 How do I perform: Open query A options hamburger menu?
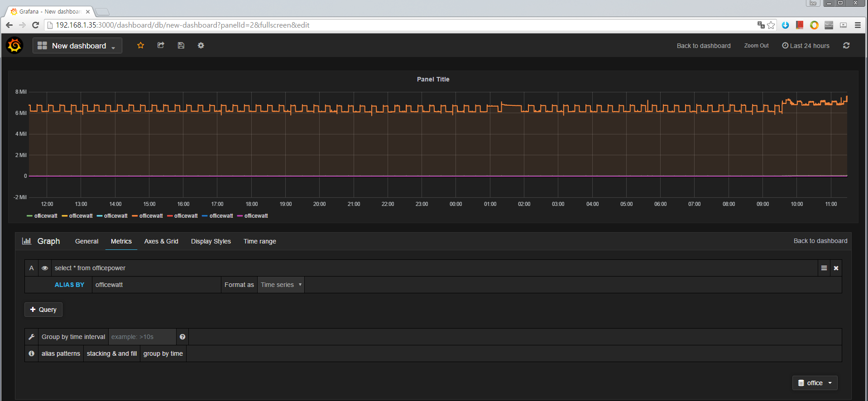tap(824, 268)
